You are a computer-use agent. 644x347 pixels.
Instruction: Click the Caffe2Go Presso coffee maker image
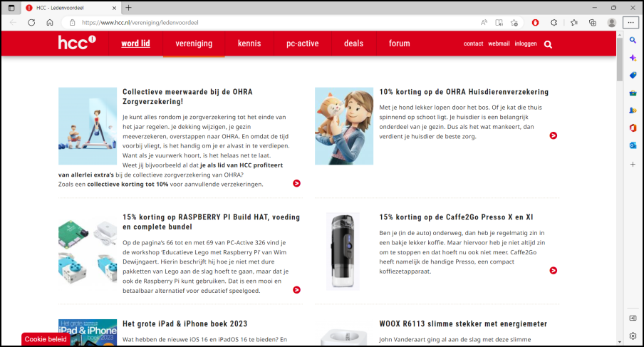tap(343, 252)
